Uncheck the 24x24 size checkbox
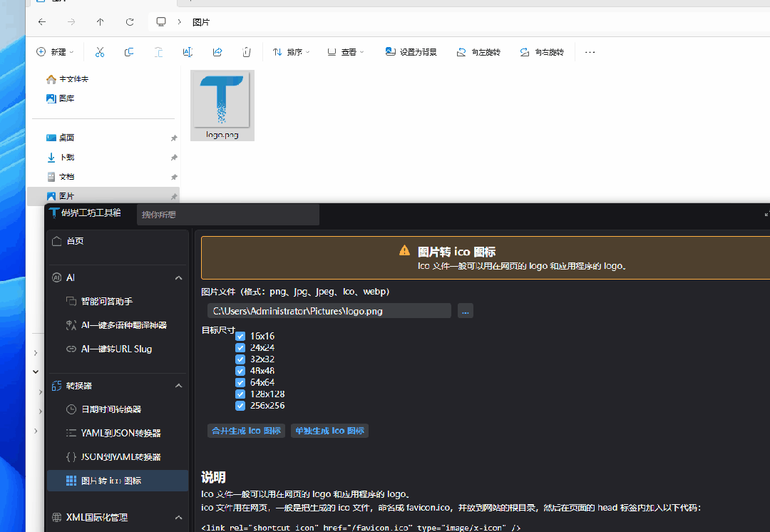Viewport: 770px width, 532px height. pyautogui.click(x=240, y=348)
